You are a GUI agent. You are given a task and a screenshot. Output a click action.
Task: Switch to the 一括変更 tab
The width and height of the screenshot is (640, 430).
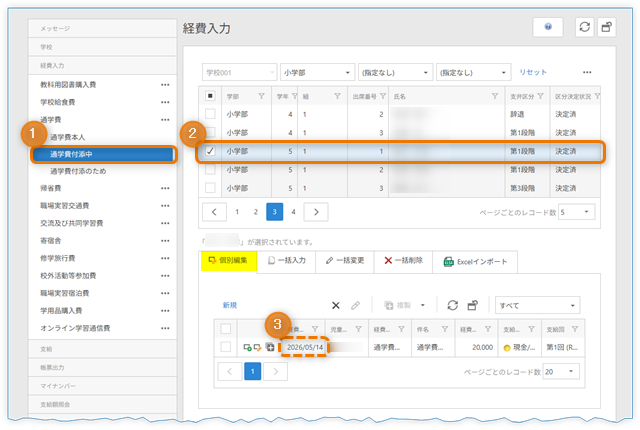[345, 261]
